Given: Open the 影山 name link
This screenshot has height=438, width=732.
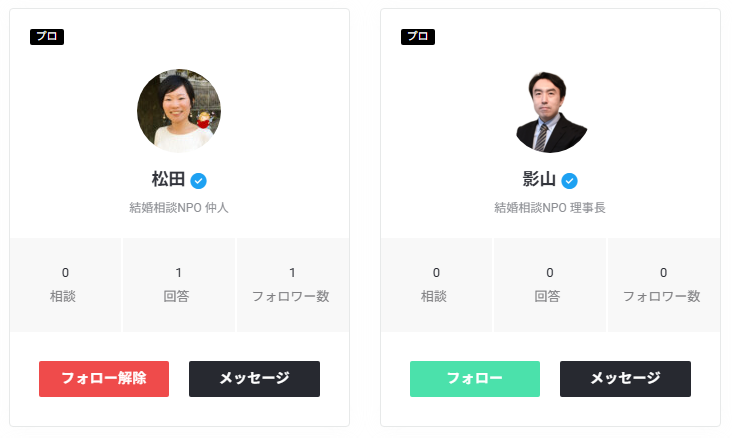Looking at the screenshot, I should 538,180.
